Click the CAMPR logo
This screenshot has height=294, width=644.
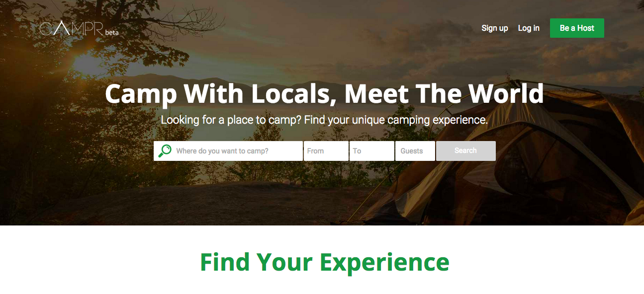click(72, 28)
